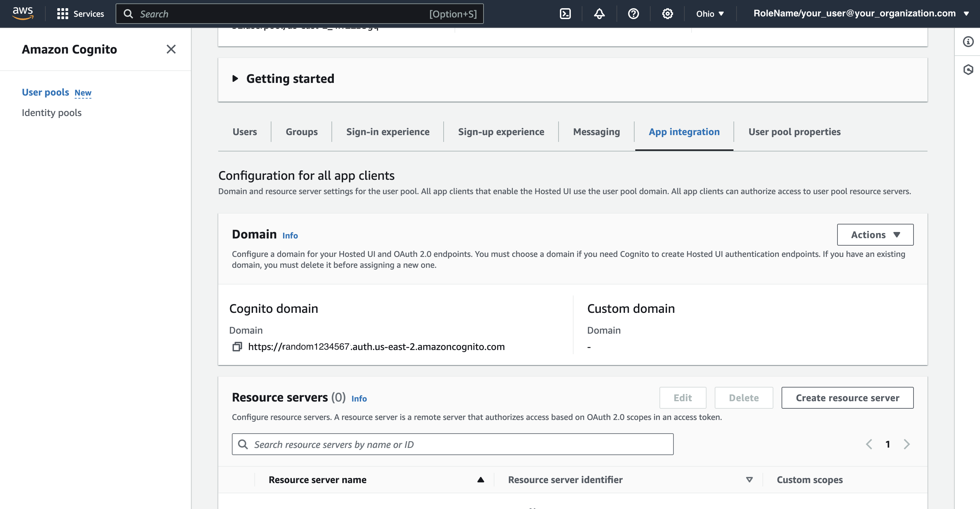Click page number 1 in pagination
Screen dimensions: 980x509
pyautogui.click(x=888, y=444)
